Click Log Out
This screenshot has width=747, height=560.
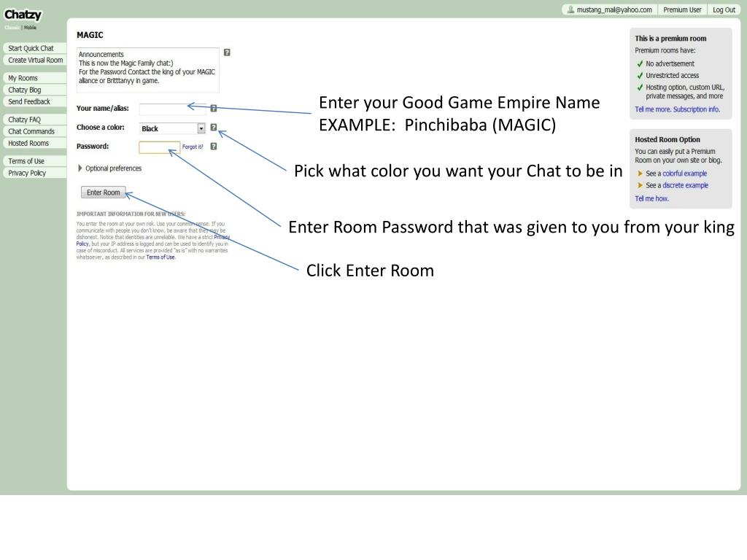[x=724, y=9]
